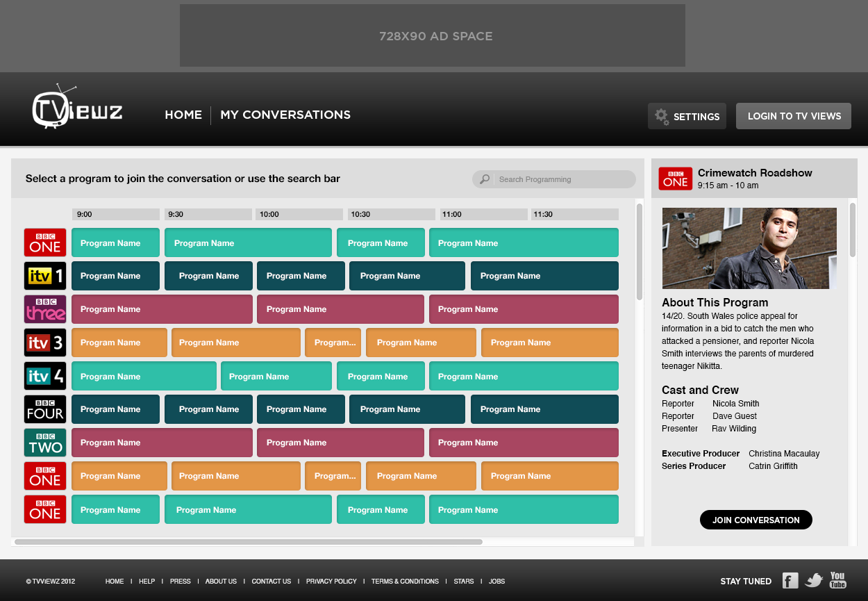Click the ITV 1 channel logo
Screen dimensions: 868x601
click(45, 276)
